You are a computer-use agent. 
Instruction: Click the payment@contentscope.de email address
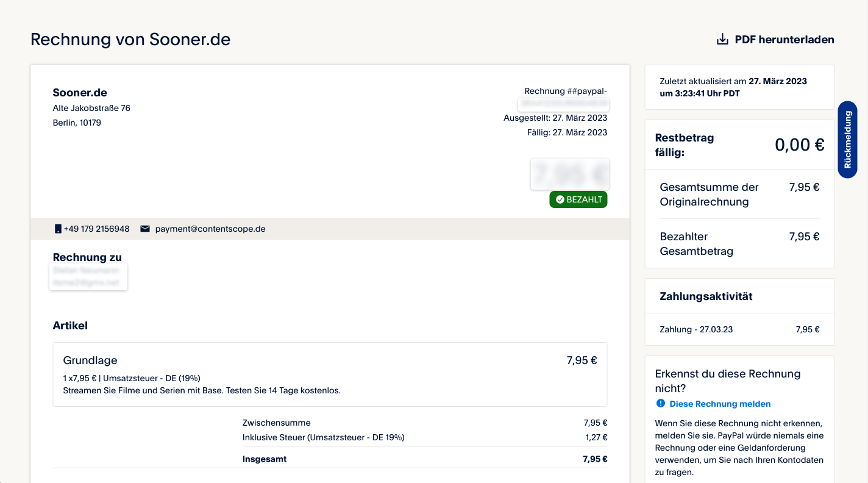[210, 229]
